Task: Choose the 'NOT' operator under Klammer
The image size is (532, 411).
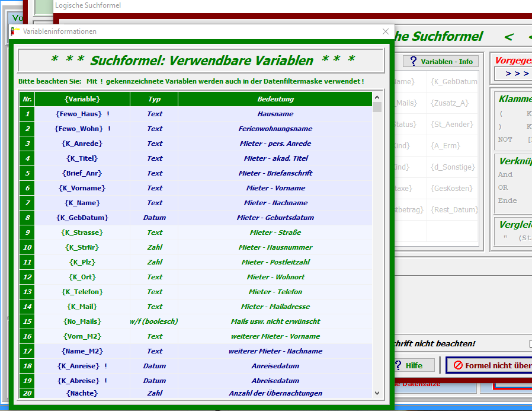Action: click(x=505, y=139)
